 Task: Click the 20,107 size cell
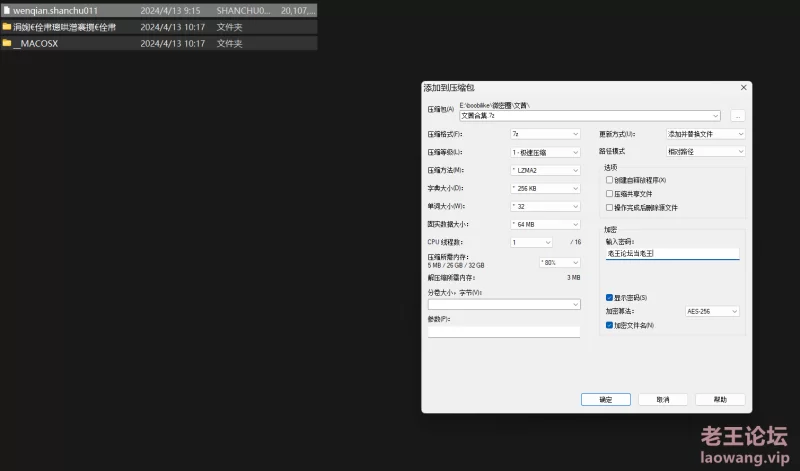[298, 10]
